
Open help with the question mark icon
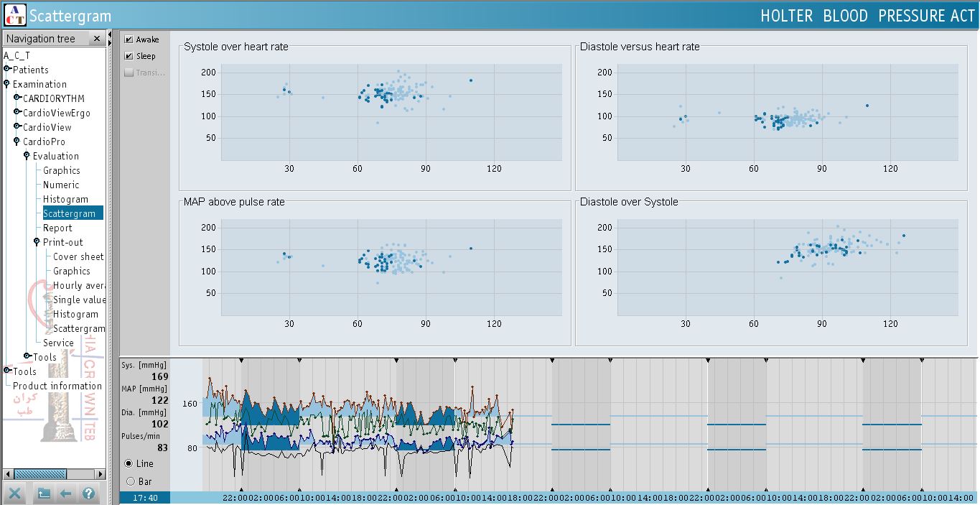[x=88, y=494]
